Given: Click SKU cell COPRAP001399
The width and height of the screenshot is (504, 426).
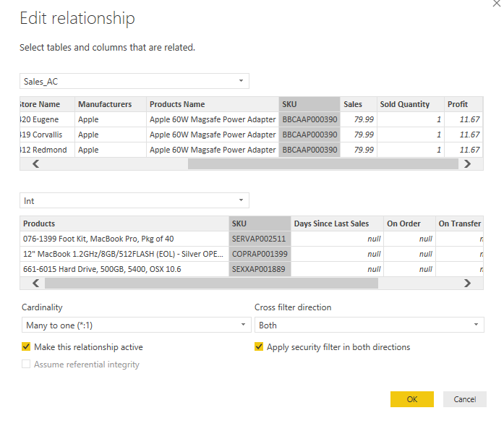Looking at the screenshot, I should point(260,254).
